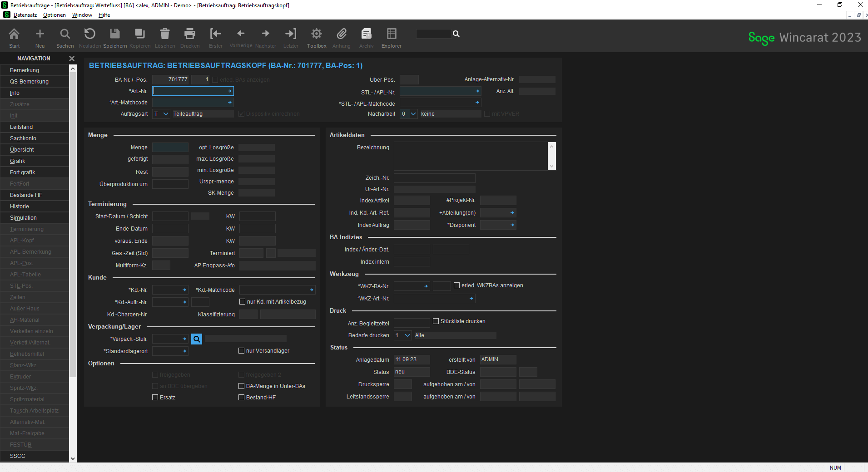Toggle the Bestand-HF checkbox
Image resolution: width=868 pixels, height=472 pixels.
(242, 398)
